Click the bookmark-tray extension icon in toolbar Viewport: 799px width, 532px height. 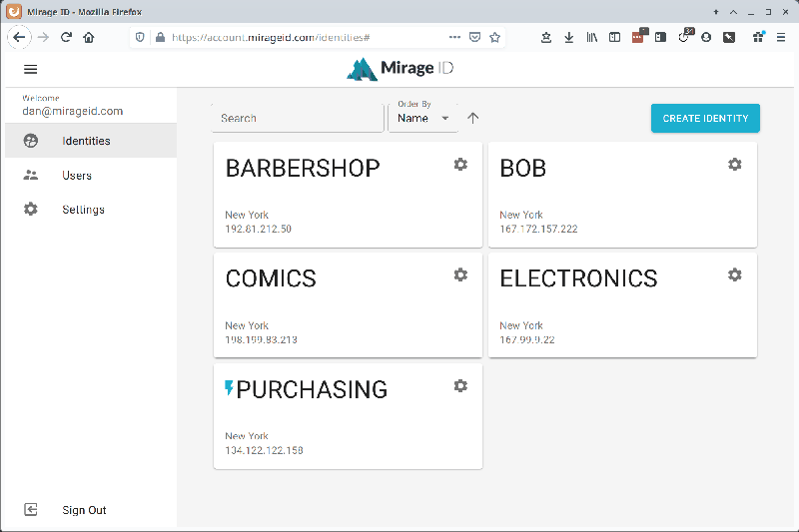coord(546,37)
